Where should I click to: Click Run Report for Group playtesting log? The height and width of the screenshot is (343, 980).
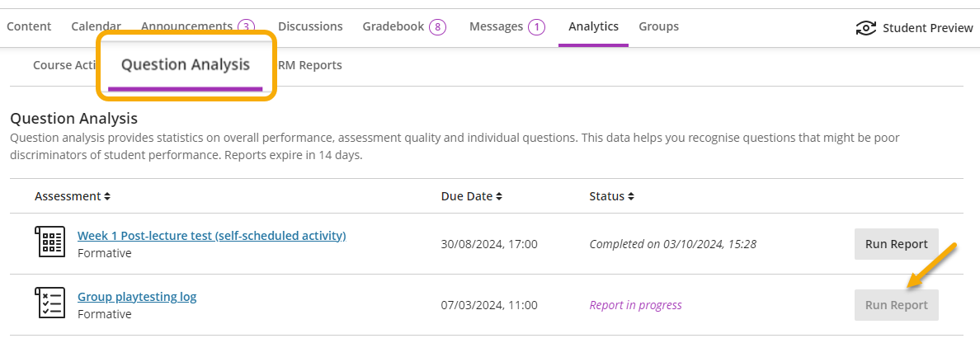tap(896, 305)
